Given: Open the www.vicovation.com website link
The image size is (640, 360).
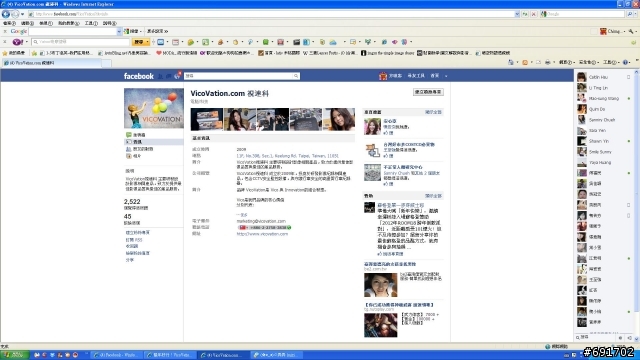Looking at the screenshot, I should pos(262,234).
